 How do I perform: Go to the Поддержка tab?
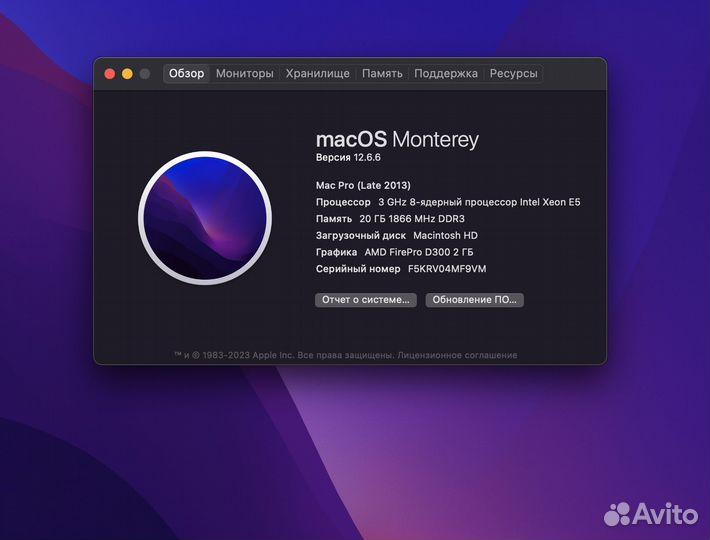pos(446,73)
